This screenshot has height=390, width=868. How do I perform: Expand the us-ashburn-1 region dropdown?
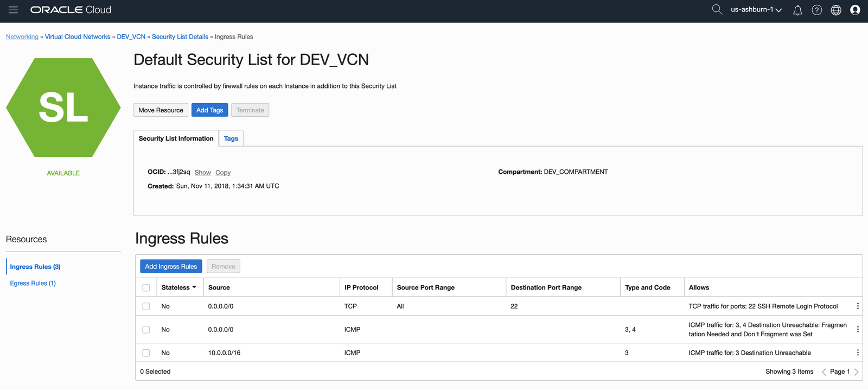click(756, 10)
